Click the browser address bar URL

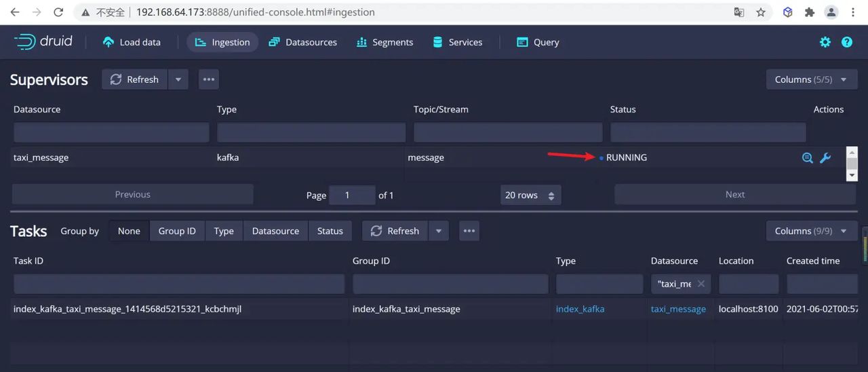[255, 12]
